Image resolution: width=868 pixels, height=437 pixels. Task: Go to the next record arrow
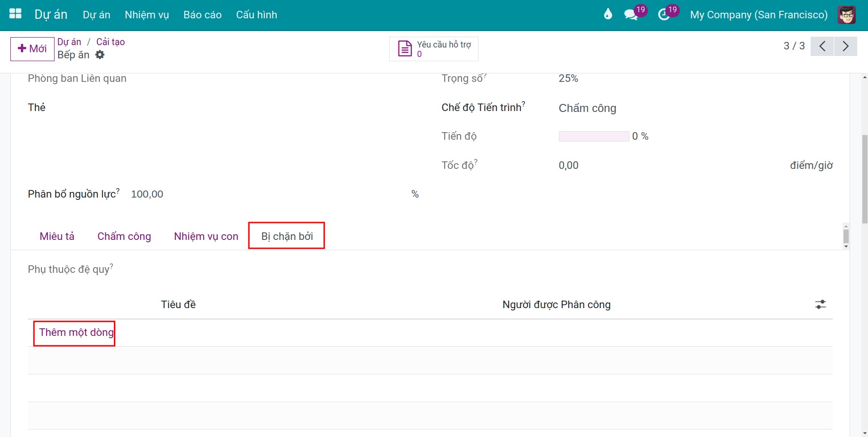[x=845, y=46]
